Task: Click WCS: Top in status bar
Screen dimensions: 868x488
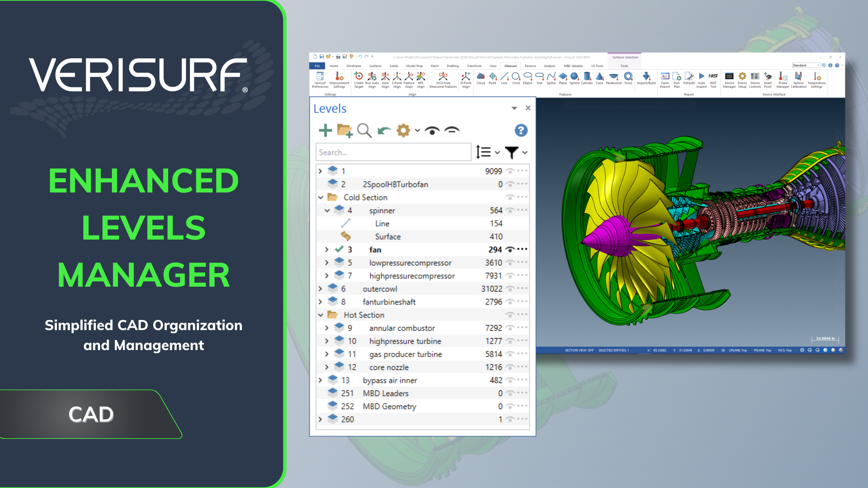Action: (x=784, y=350)
